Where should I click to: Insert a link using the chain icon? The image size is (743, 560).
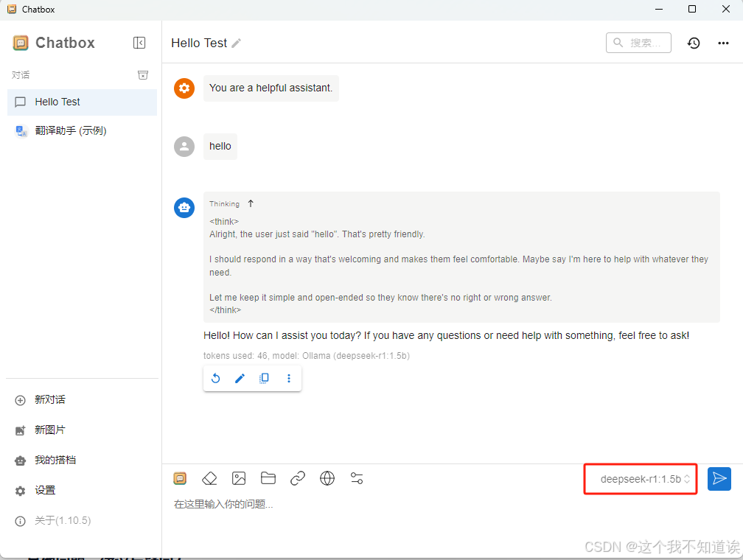pyautogui.click(x=298, y=478)
